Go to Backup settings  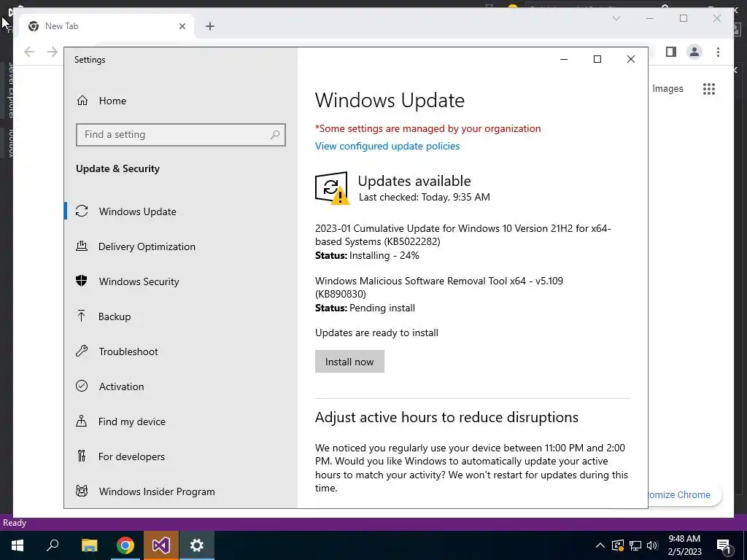click(115, 316)
